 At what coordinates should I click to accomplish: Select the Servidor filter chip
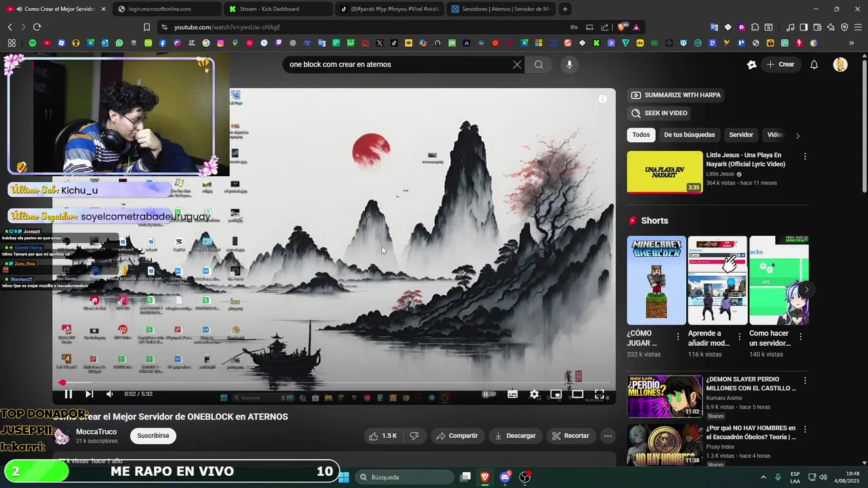click(741, 135)
